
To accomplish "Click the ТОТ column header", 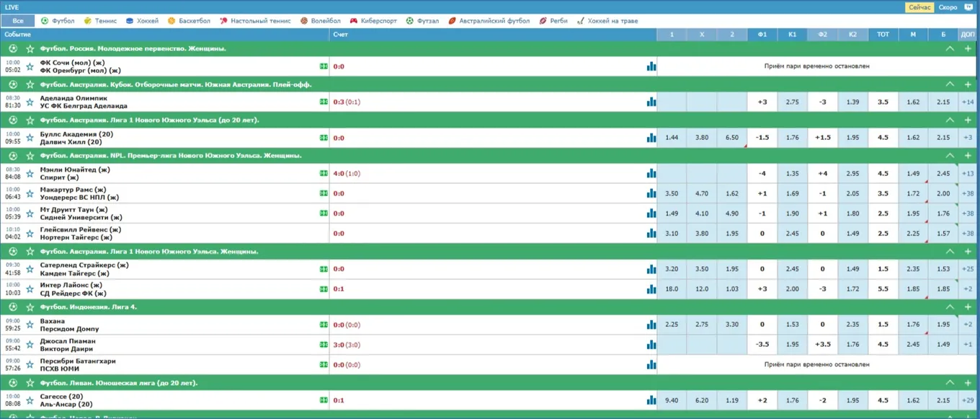I will point(883,35).
